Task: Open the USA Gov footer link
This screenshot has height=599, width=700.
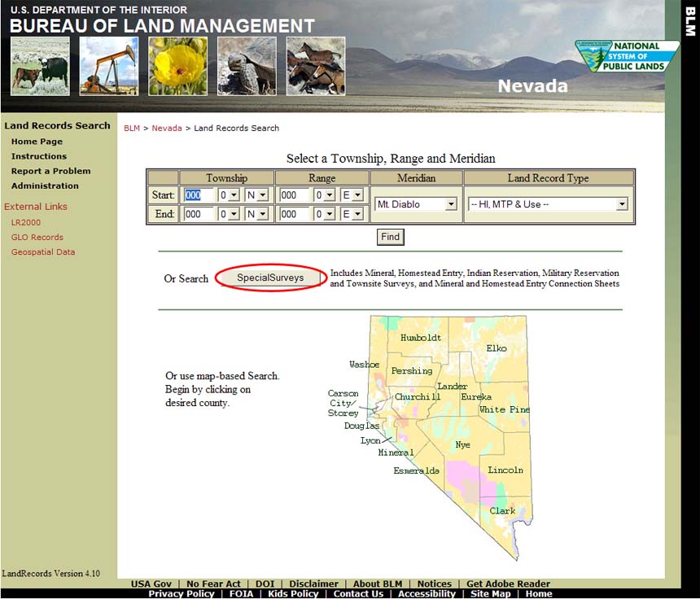Action: point(151,584)
